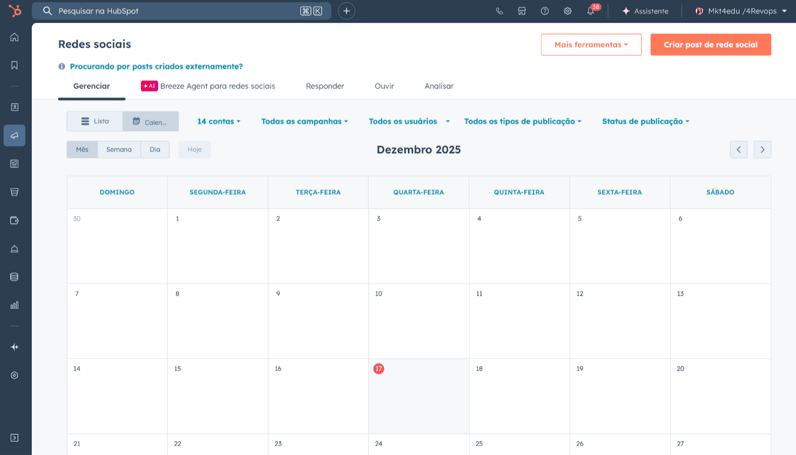
Task: Click the info icon beside 'Procurando por posts'
Action: click(61, 67)
